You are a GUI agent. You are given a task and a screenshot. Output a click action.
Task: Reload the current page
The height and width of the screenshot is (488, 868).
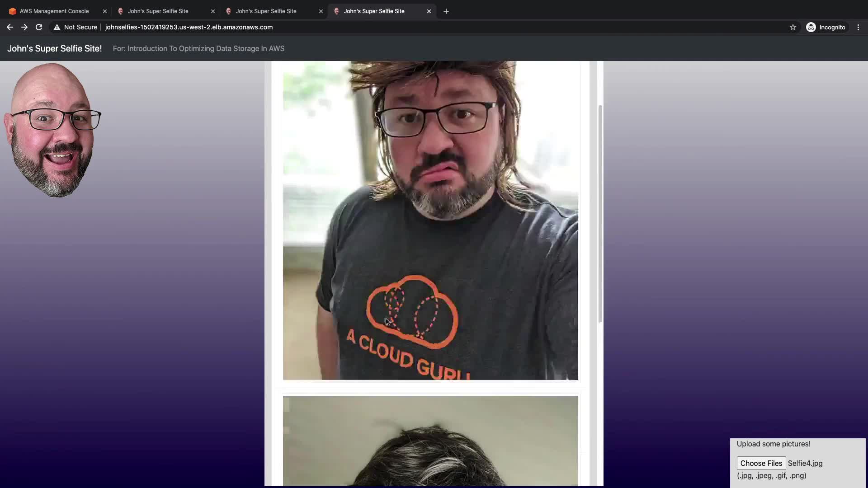point(39,27)
